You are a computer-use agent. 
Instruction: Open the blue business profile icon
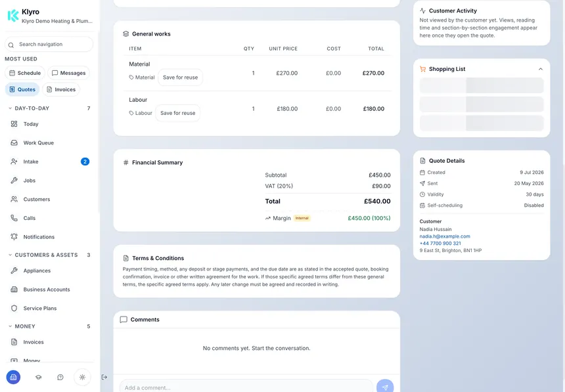point(13,378)
